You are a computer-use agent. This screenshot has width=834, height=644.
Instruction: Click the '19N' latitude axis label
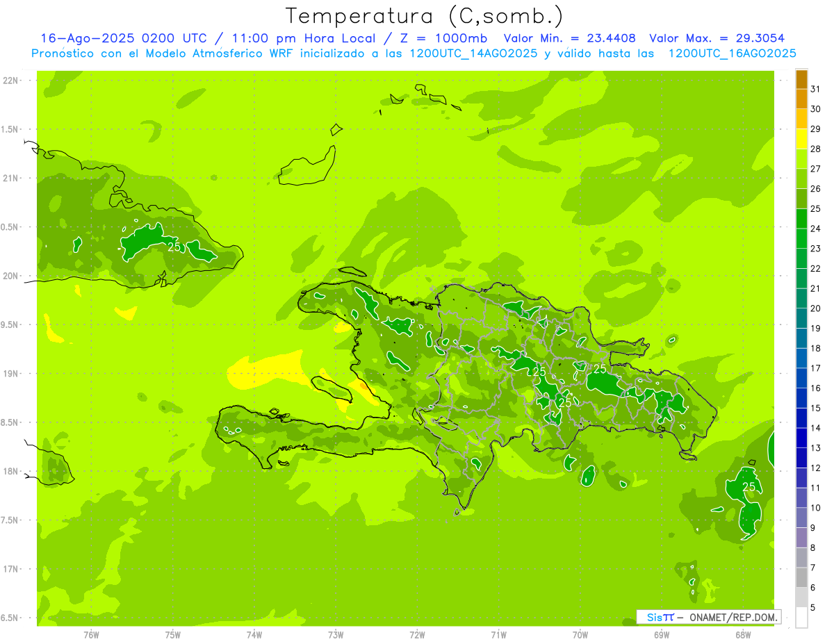tap(11, 374)
